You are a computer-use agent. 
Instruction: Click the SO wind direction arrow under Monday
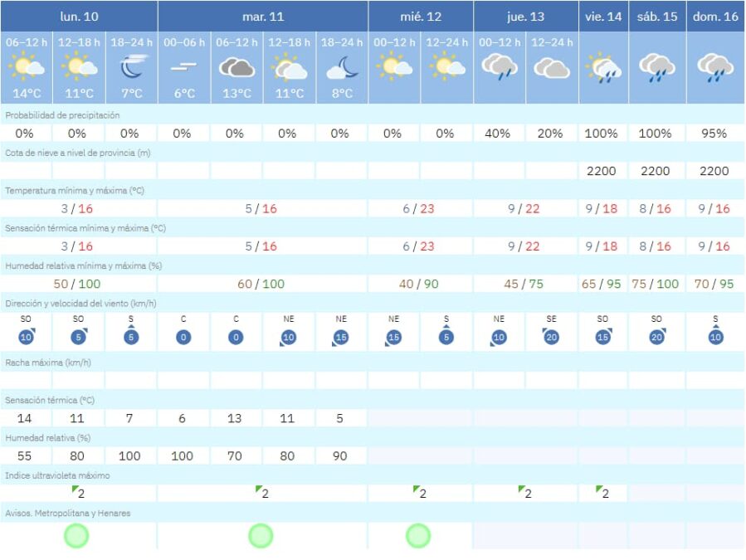tap(25, 337)
